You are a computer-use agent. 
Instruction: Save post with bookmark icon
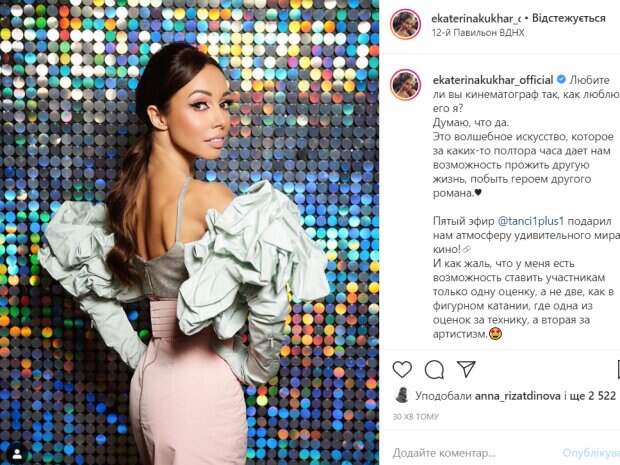618,370
